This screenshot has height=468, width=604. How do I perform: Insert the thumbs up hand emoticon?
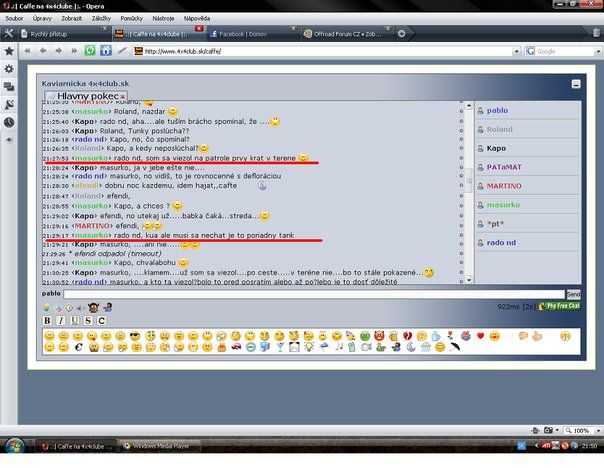[x=537, y=336]
